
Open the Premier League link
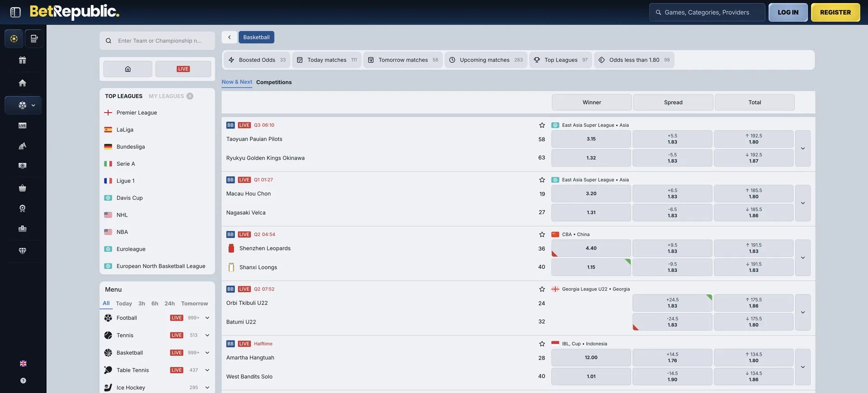coord(137,113)
